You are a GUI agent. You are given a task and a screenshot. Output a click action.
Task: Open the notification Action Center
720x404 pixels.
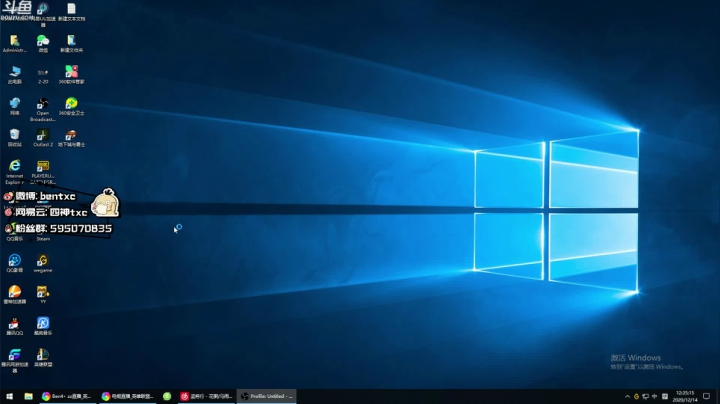point(706,396)
